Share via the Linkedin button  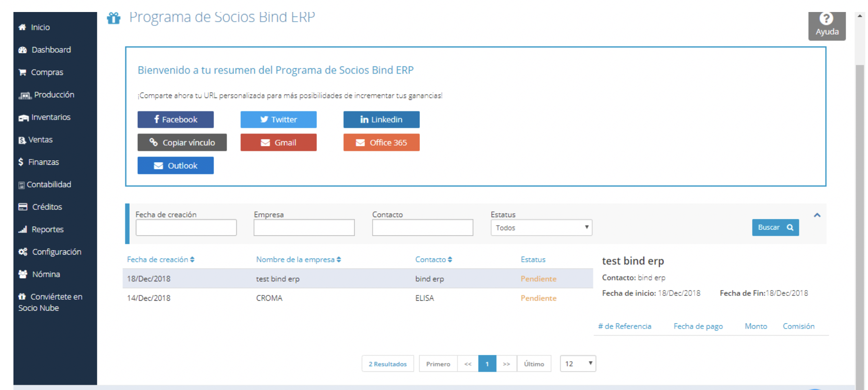[x=381, y=120]
